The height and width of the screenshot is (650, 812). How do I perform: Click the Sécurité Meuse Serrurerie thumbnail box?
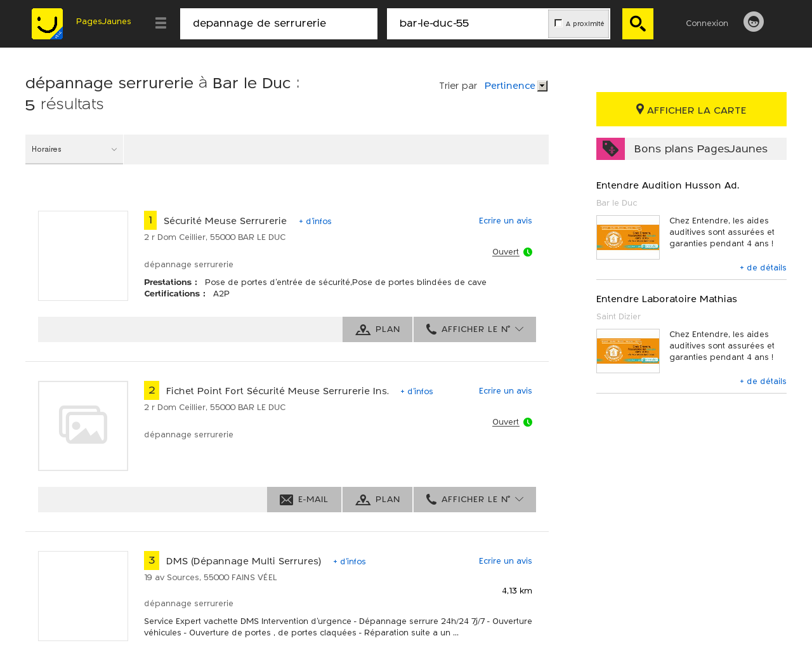tap(83, 256)
